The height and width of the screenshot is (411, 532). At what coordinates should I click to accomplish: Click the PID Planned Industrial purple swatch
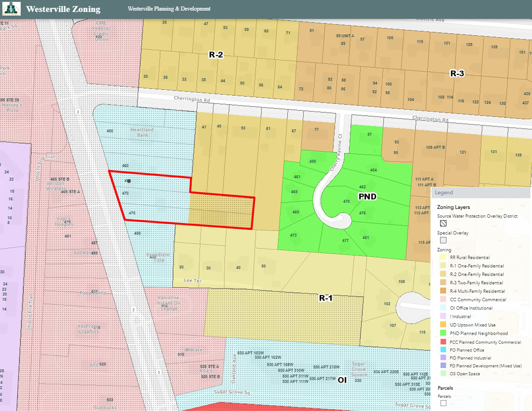(443, 358)
